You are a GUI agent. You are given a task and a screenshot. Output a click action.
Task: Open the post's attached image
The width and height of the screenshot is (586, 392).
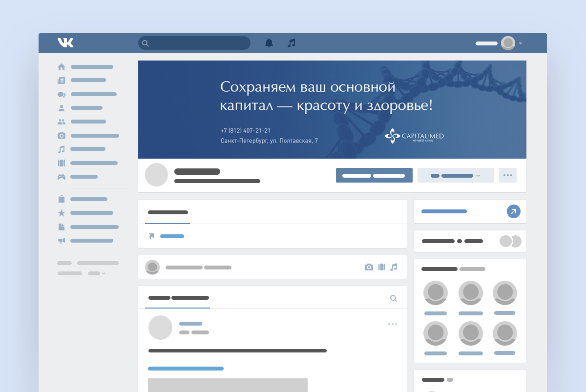coord(228,385)
